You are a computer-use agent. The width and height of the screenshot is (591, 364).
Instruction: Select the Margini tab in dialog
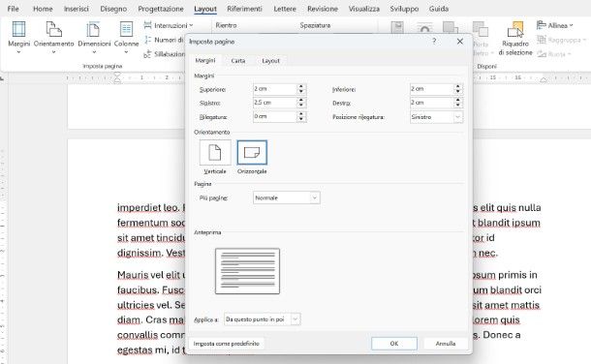205,61
